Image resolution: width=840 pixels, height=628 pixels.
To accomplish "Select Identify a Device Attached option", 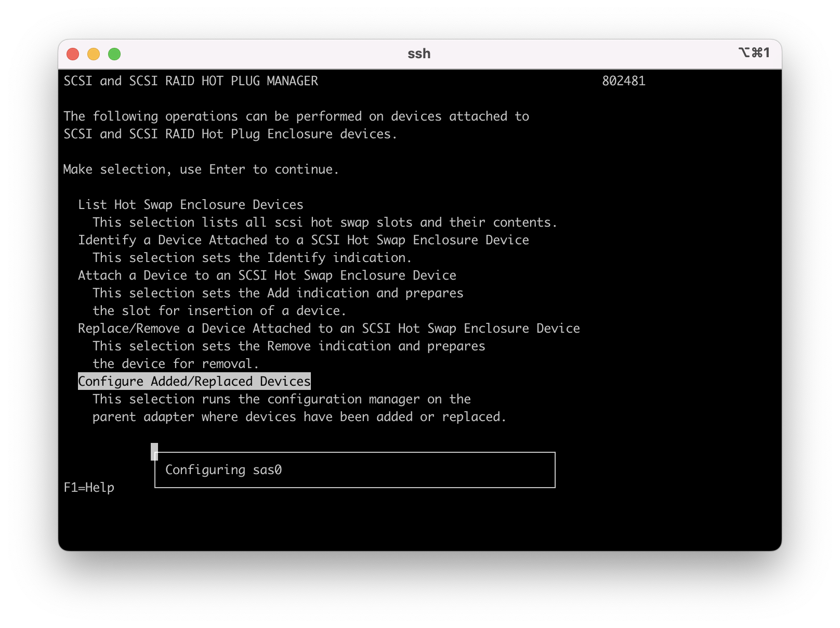I will (x=304, y=240).
